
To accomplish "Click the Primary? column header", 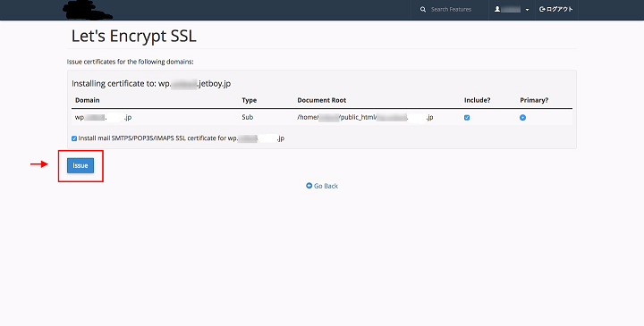I will (x=534, y=100).
